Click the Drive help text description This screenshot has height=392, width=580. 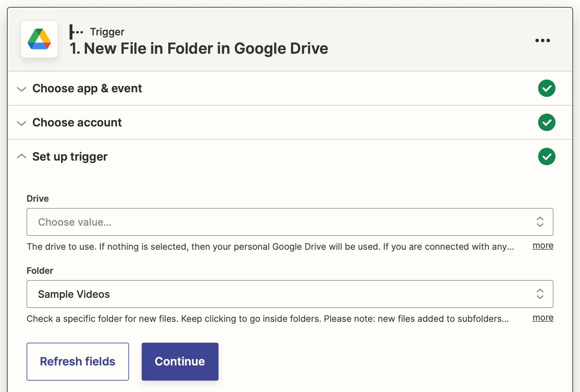(x=270, y=247)
